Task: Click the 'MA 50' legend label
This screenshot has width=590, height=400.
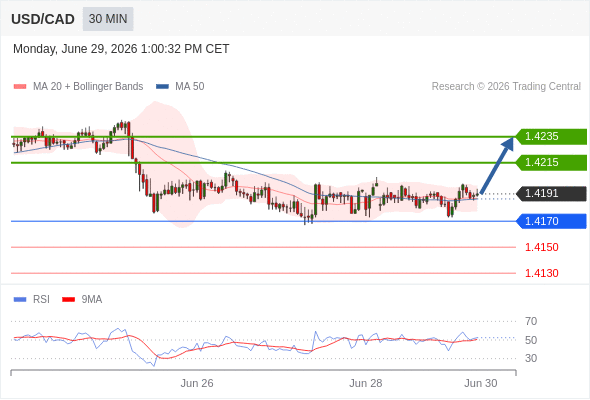Action: point(190,87)
